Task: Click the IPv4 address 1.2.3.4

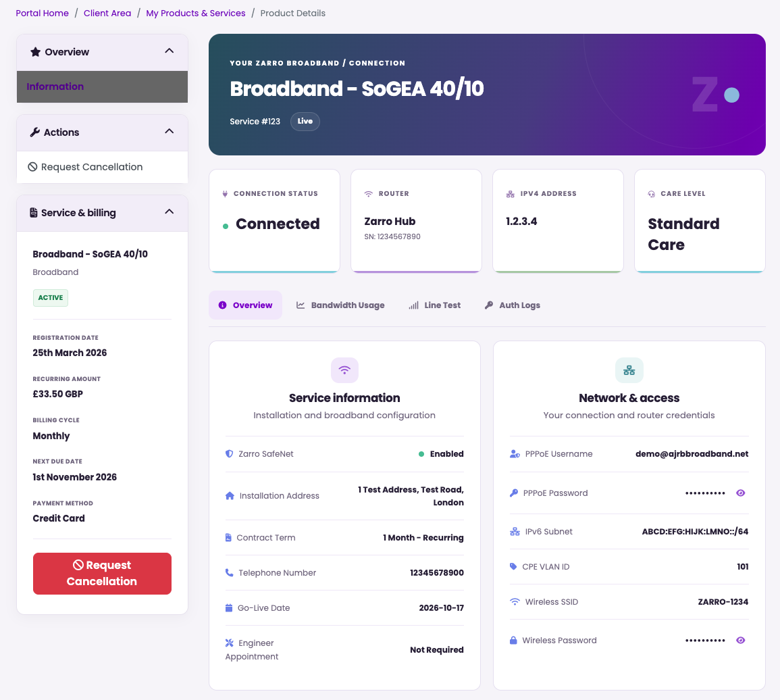Action: pos(521,222)
